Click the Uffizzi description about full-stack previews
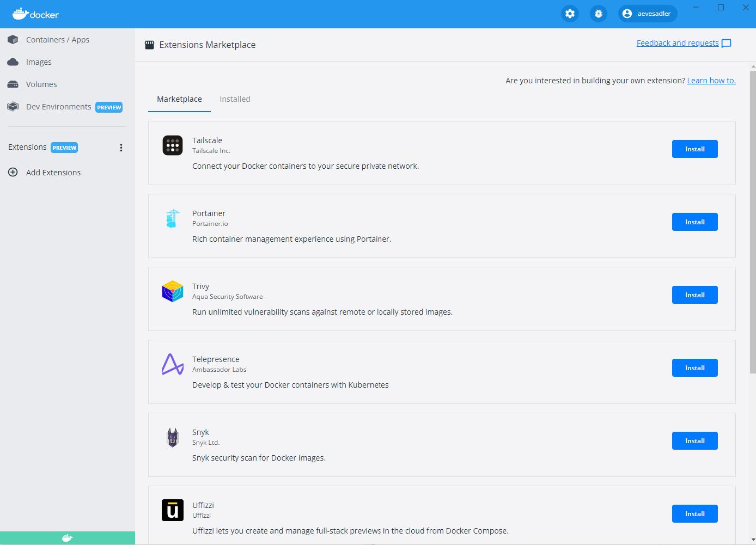The height and width of the screenshot is (545, 756). (x=350, y=531)
